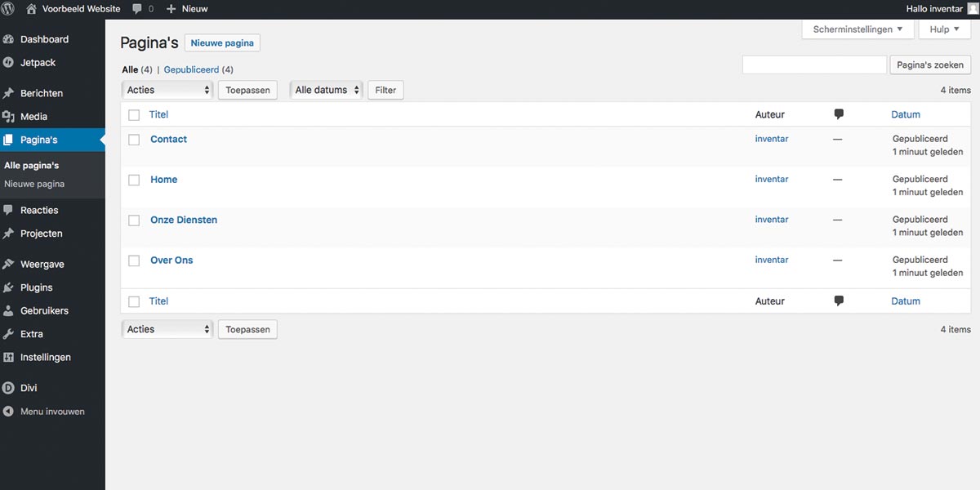
Task: Open the Over Ons page link
Action: click(171, 261)
